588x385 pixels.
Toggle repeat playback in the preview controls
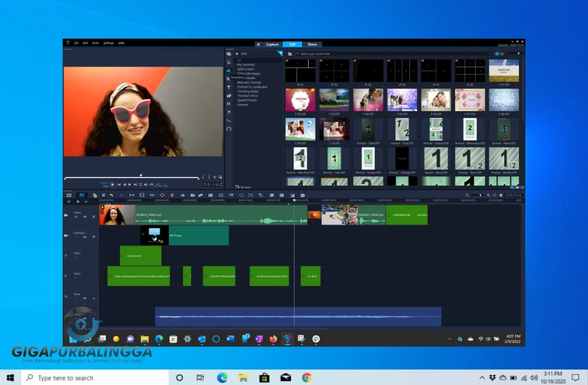click(141, 185)
